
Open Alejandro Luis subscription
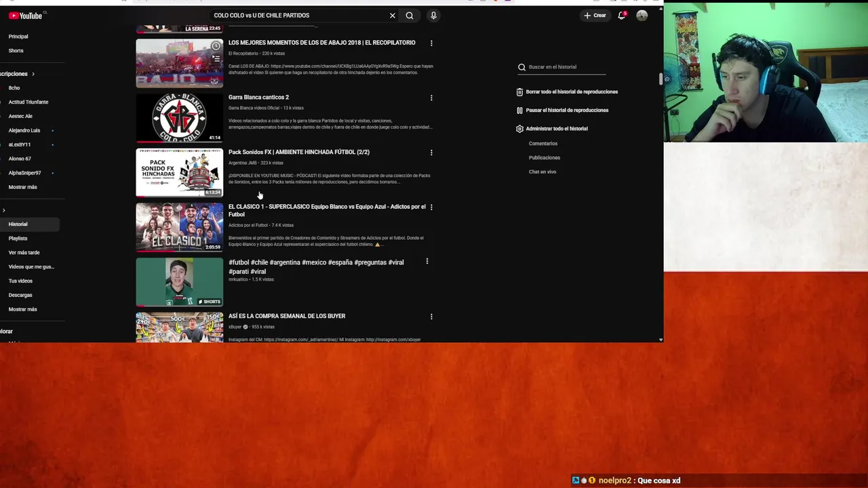point(24,131)
